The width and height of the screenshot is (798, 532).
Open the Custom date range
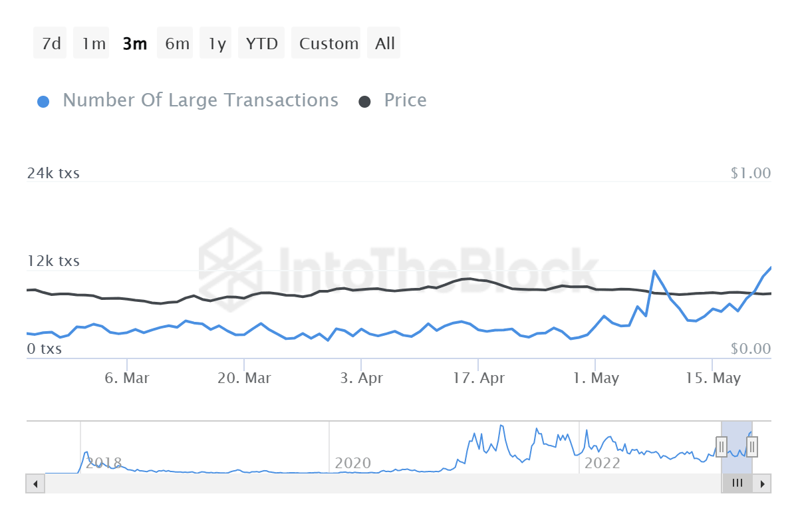click(x=328, y=44)
